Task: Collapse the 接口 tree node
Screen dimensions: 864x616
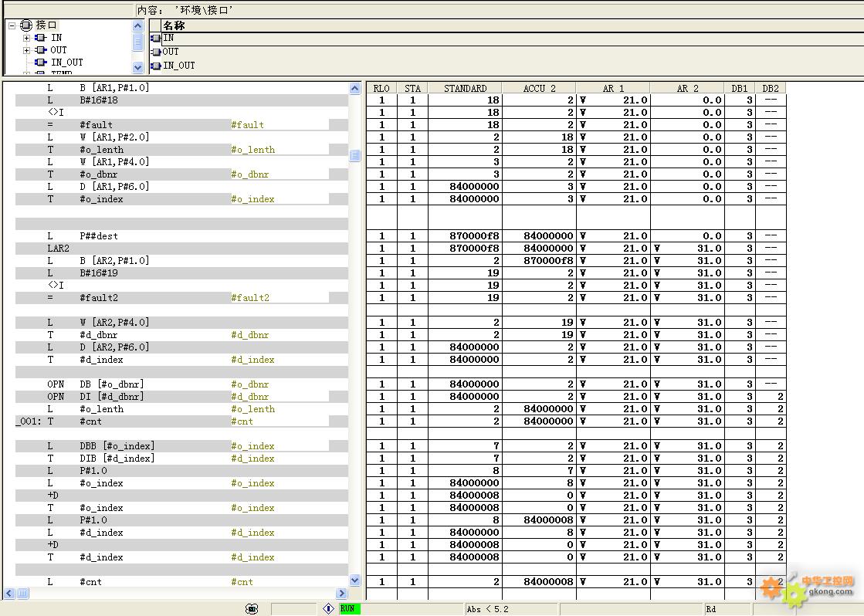Action: click(x=12, y=25)
